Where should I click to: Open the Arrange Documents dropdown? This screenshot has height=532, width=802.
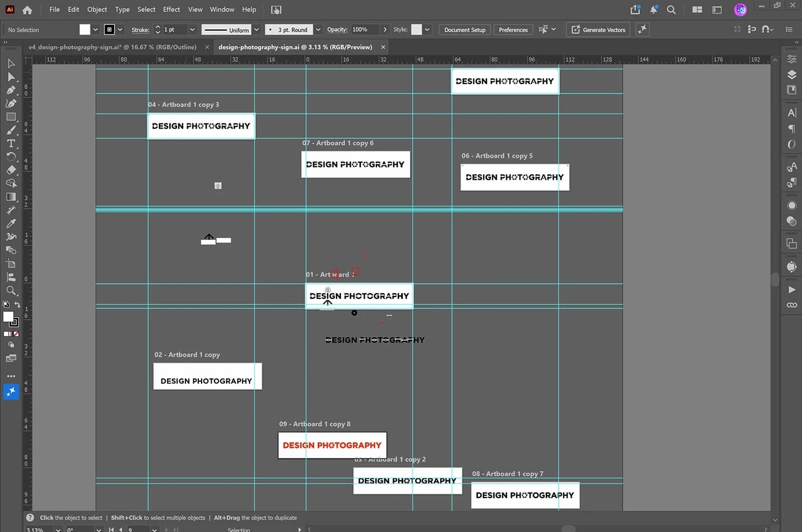tap(697, 9)
